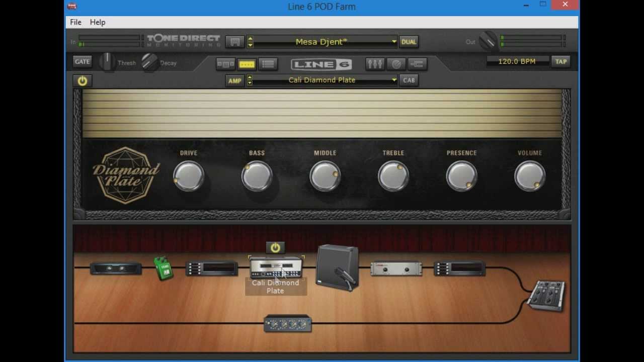Click the MIDDLE knob
This screenshot has height=362, width=644.
point(325,176)
